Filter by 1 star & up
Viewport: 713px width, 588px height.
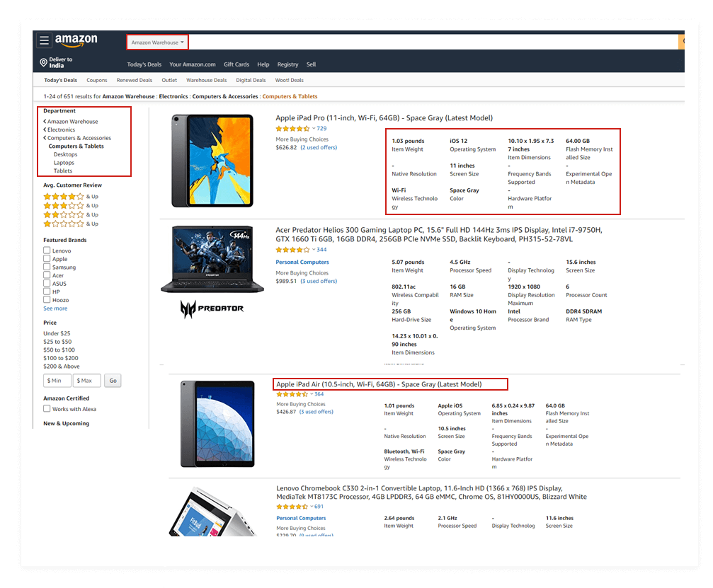(x=71, y=224)
